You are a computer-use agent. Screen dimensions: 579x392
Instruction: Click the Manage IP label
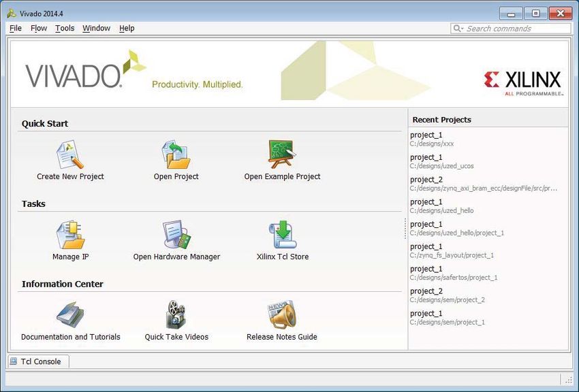(71, 257)
